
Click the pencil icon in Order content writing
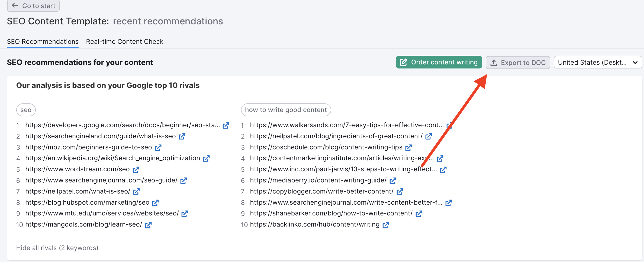pyautogui.click(x=404, y=62)
